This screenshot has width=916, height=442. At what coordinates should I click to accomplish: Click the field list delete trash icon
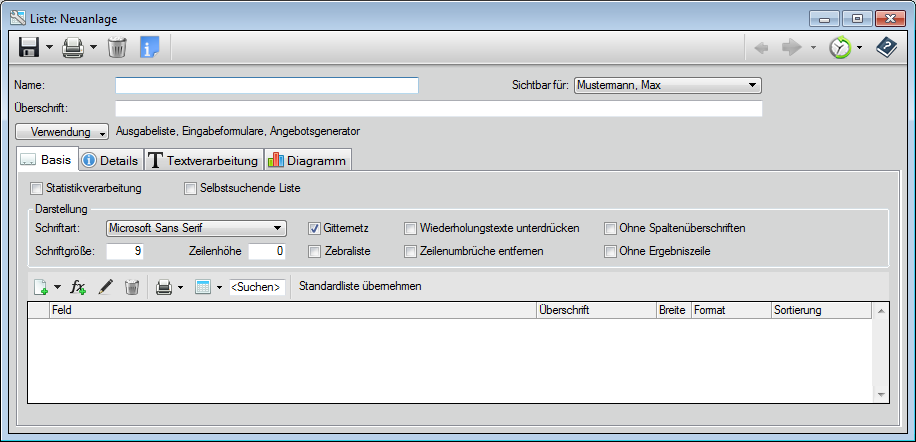(133, 287)
